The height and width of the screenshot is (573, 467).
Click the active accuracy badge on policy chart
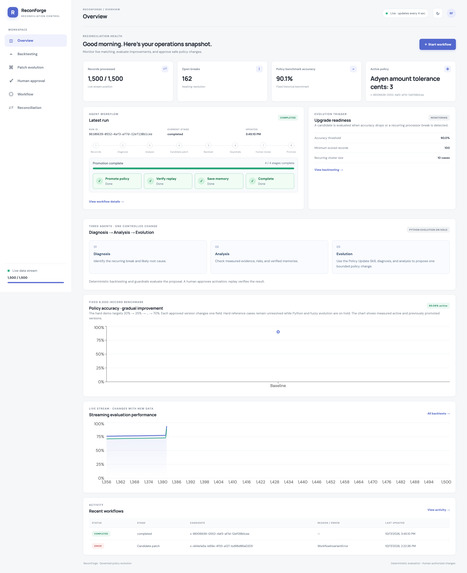click(x=438, y=306)
